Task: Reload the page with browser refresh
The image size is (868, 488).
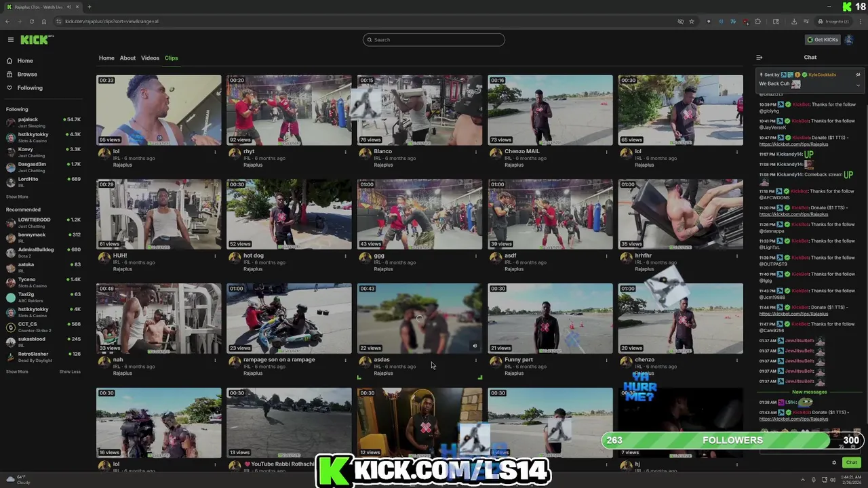Action: point(31,21)
